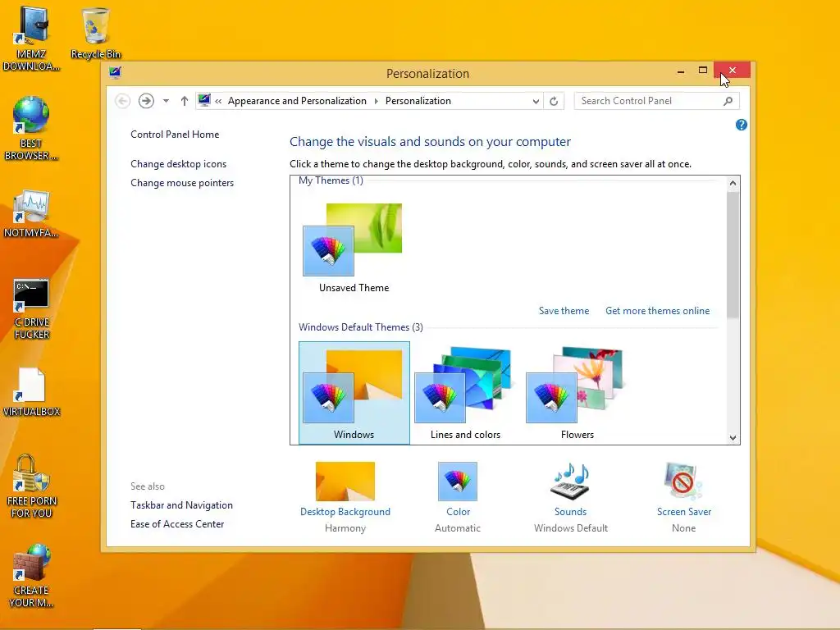Click the address bar double-chevron for previous locations
840x630 pixels.
tap(218, 101)
